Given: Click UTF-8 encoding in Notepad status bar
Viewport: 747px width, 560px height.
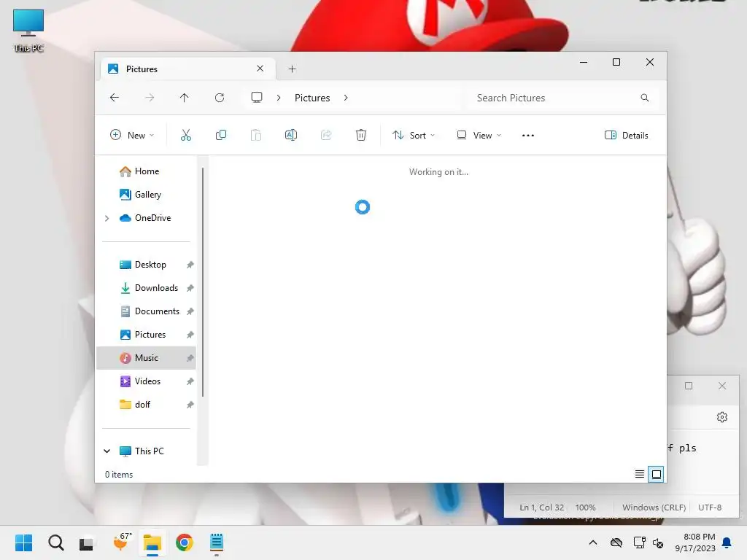Looking at the screenshot, I should tap(709, 507).
